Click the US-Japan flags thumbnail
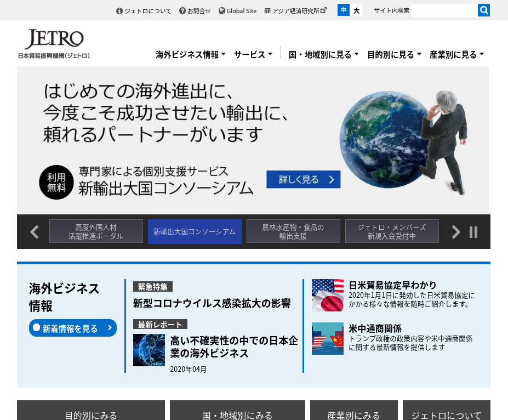508x420 pixels. [x=328, y=295]
